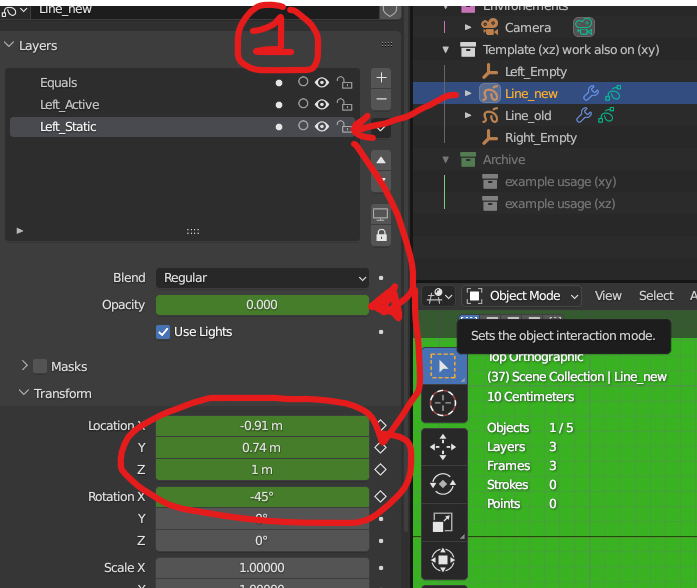Click the modifier wrench icon on Line_old
Viewport: 697px width, 588px height.
pyautogui.click(x=584, y=116)
